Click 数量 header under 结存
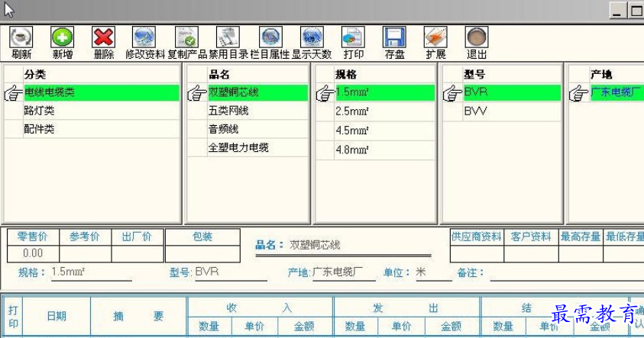The image size is (644, 338). click(x=503, y=327)
